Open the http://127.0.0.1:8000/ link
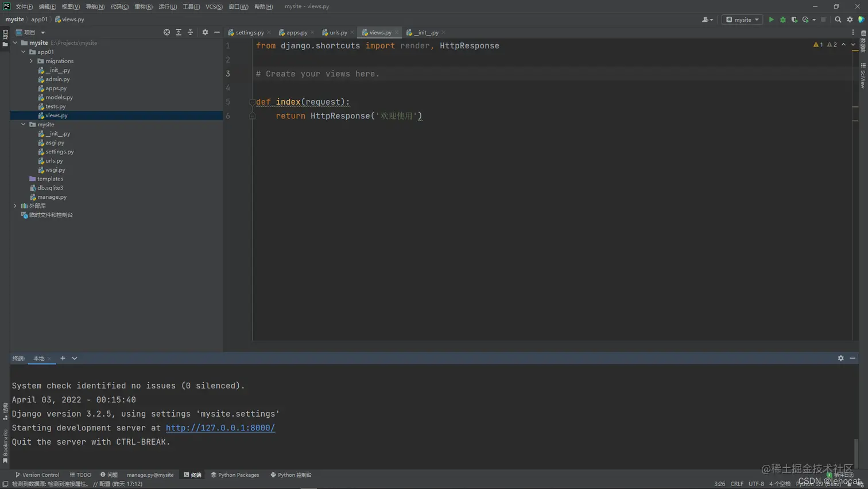Screen dimensions: 868x489 220,428
